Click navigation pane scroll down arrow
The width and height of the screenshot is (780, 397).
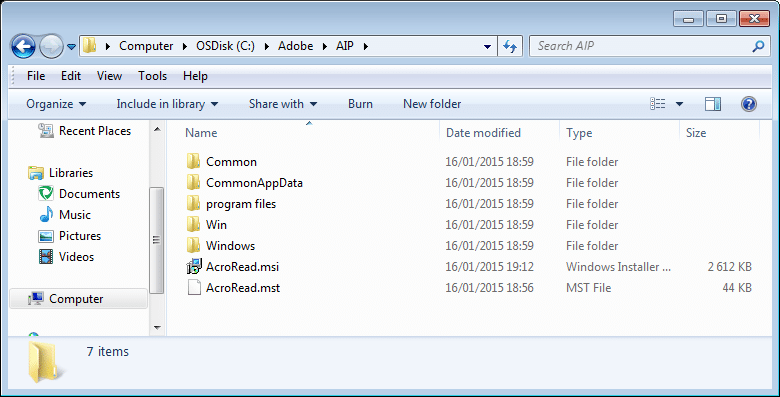point(157,327)
